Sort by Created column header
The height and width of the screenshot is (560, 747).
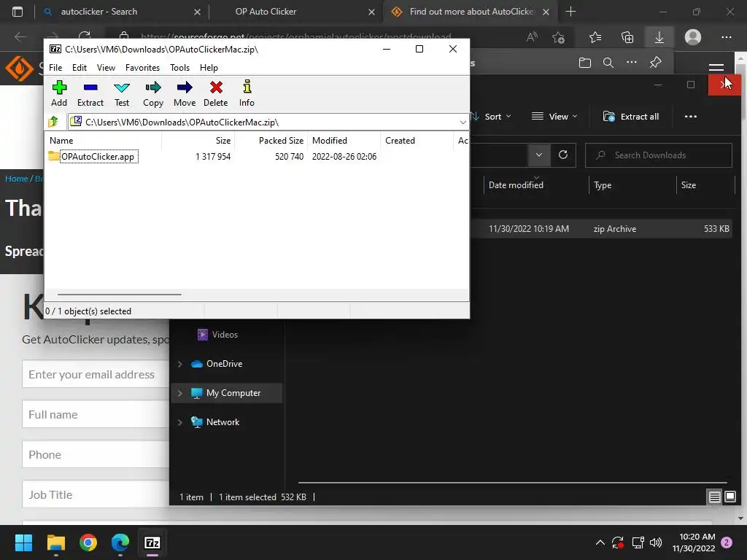coord(417,141)
